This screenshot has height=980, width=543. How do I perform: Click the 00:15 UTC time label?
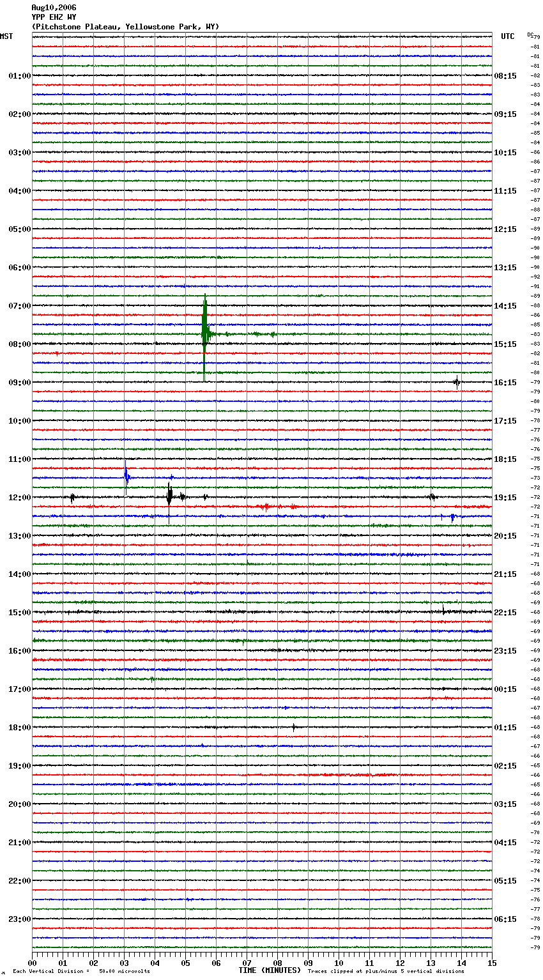pos(505,689)
